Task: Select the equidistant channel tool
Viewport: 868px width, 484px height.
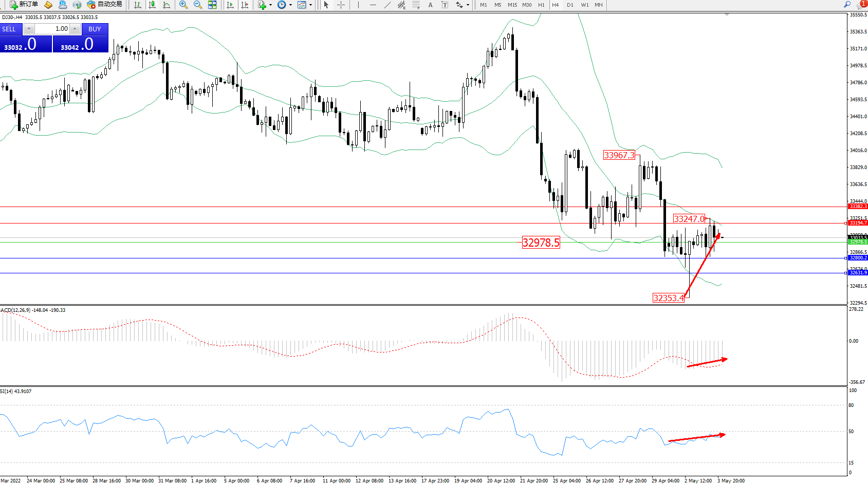Action: pyautogui.click(x=402, y=5)
